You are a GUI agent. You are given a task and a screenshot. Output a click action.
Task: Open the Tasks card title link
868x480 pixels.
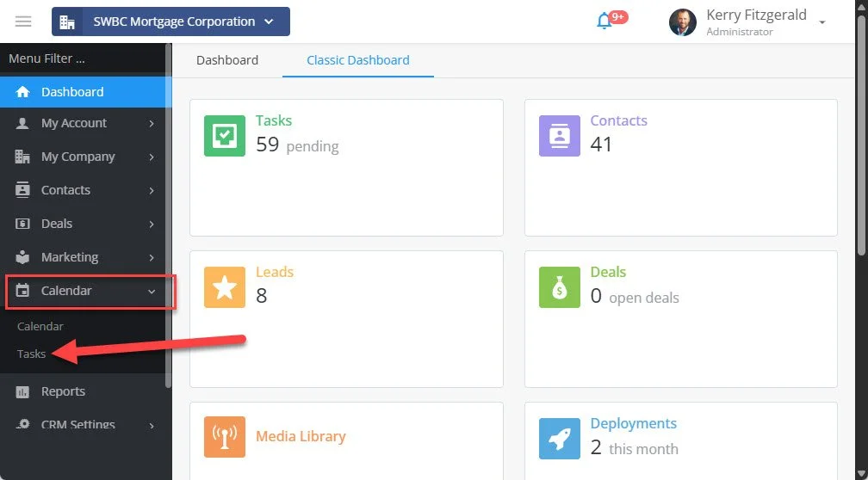274,120
